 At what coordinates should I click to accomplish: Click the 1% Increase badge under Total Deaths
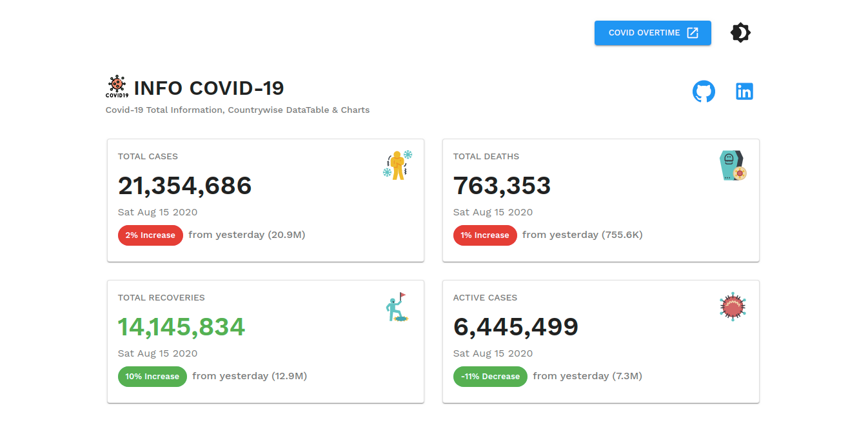click(x=485, y=235)
